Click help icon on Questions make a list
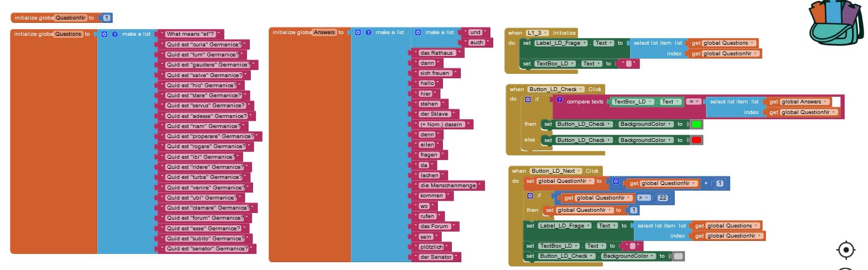868x270 pixels. click(x=115, y=34)
